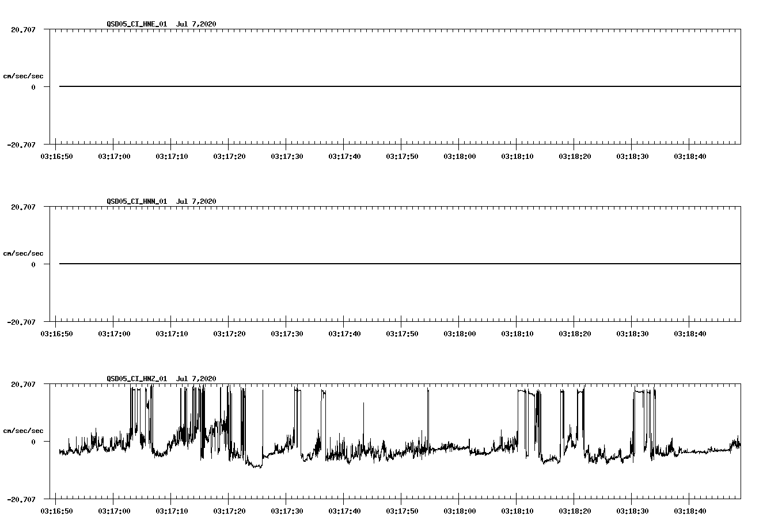Click the flat HNE trace line
This screenshot has height=532, width=782.
tap(400, 86)
